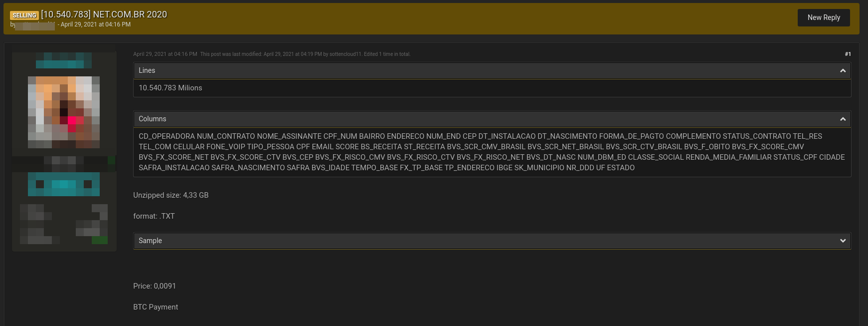This screenshot has height=326, width=868.
Task: Click the New Reply button
Action: pos(824,17)
